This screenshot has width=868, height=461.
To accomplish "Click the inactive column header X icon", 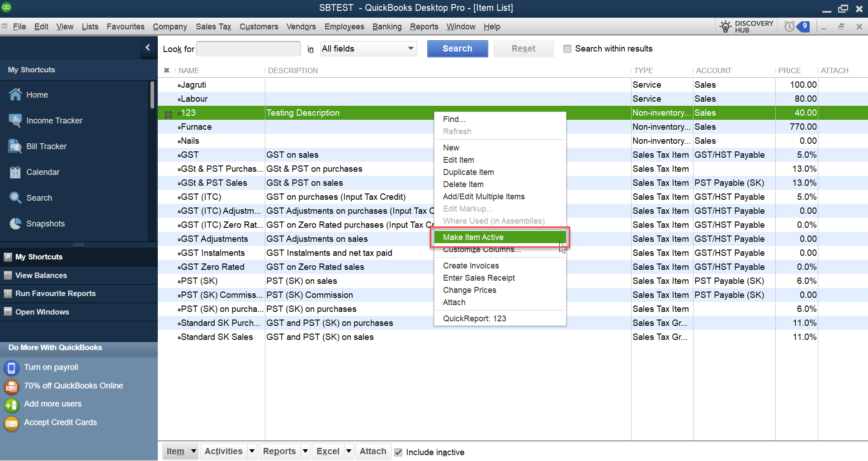I will coord(167,71).
